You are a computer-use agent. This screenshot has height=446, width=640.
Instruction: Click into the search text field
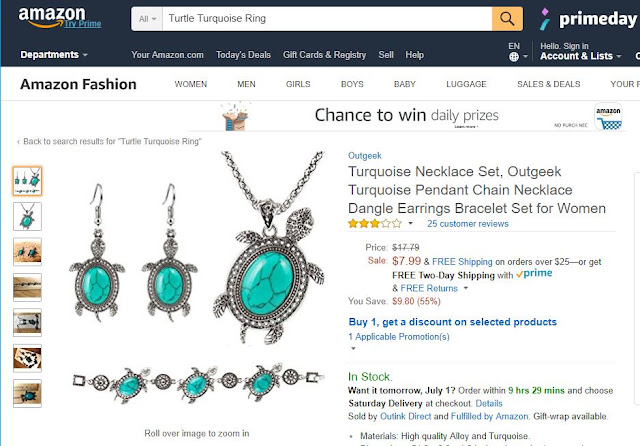pos(327,19)
